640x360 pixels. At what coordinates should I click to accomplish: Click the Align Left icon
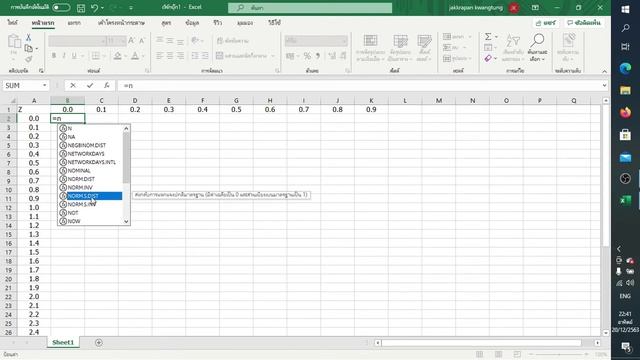pos(160,56)
